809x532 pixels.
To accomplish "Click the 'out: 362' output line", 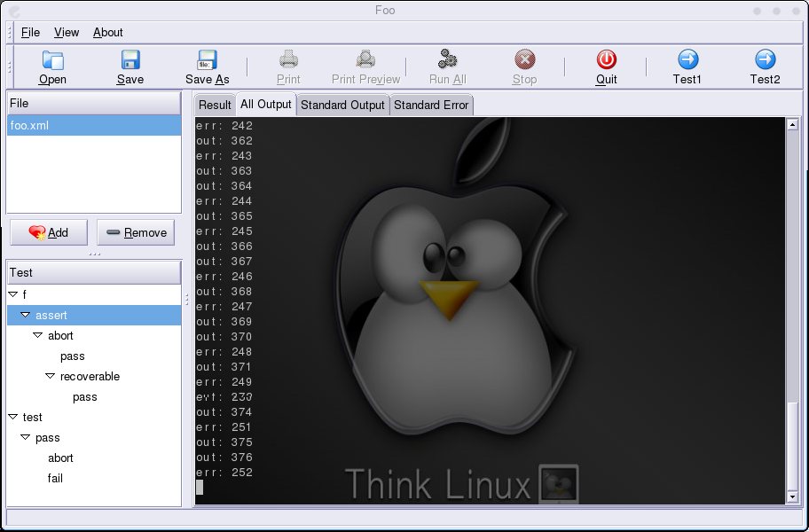I will [224, 141].
